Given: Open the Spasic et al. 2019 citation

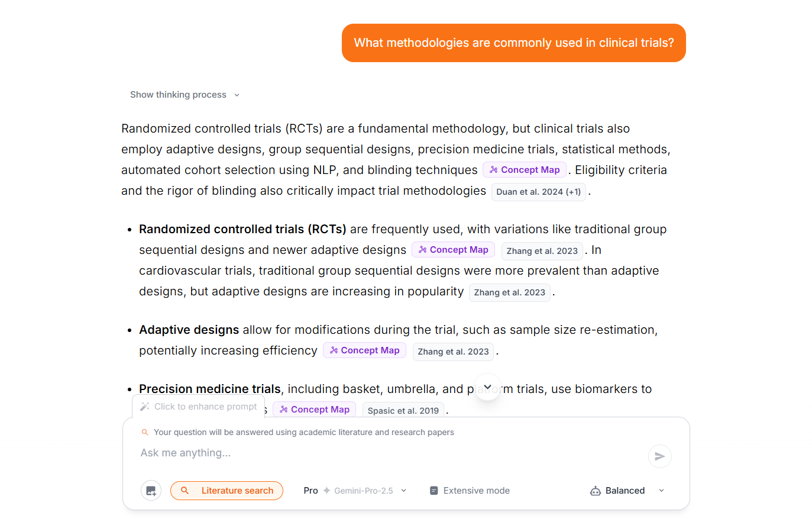Looking at the screenshot, I should [x=403, y=410].
